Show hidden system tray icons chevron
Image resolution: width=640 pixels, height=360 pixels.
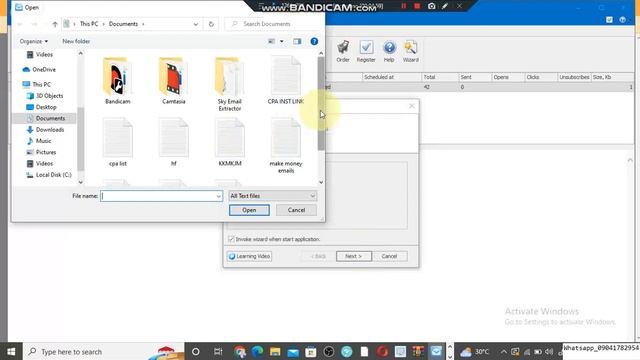click(503, 351)
